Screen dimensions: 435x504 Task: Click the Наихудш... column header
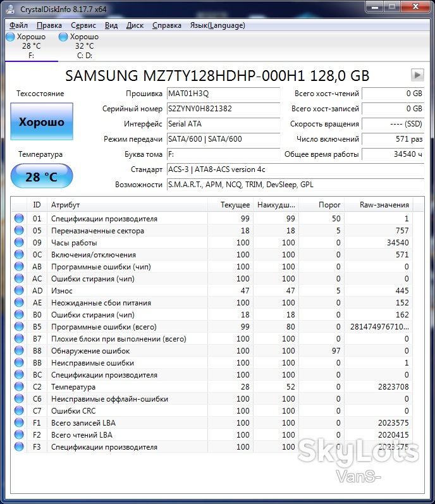(276, 205)
